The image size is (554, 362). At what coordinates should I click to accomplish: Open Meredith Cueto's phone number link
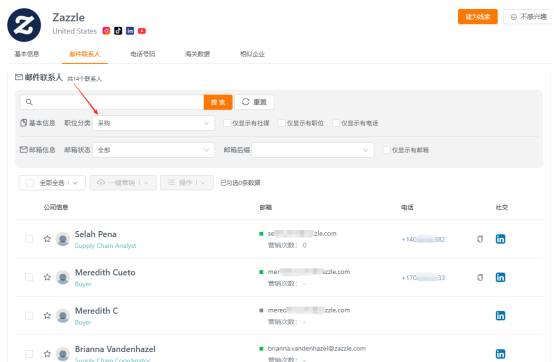[x=423, y=278]
